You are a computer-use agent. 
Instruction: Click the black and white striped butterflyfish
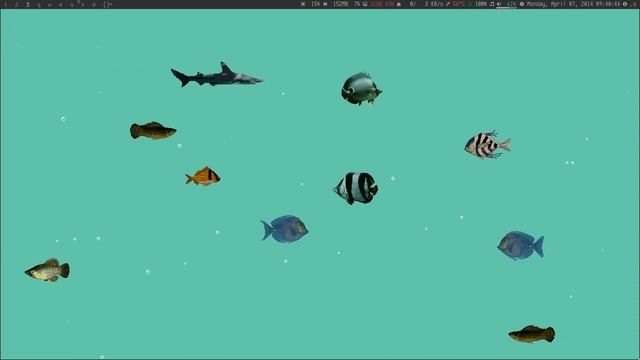point(356,188)
